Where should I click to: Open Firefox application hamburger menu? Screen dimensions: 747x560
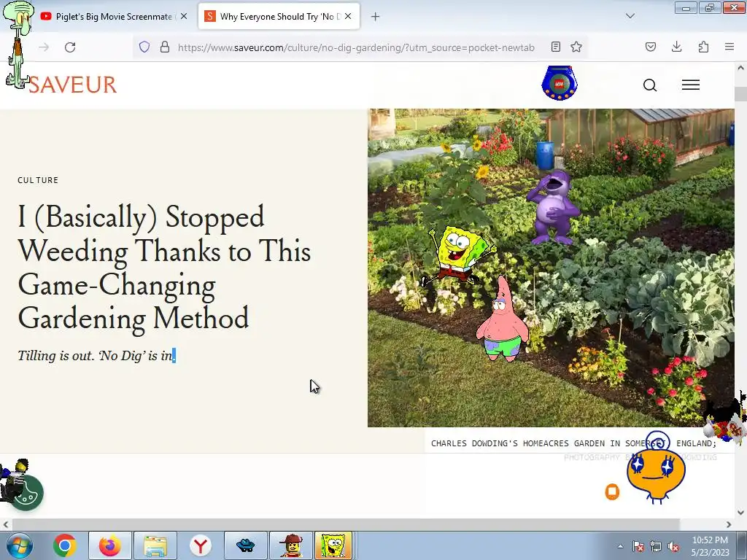coord(729,47)
